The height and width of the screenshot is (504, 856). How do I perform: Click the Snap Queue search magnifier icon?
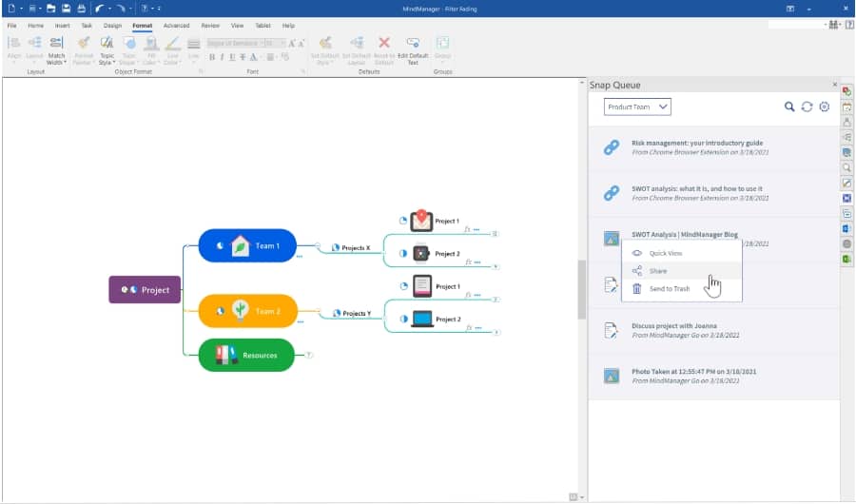789,107
